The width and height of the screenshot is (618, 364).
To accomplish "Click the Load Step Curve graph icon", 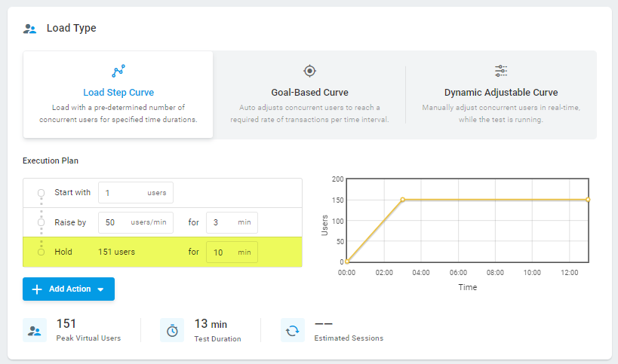I will (118, 71).
